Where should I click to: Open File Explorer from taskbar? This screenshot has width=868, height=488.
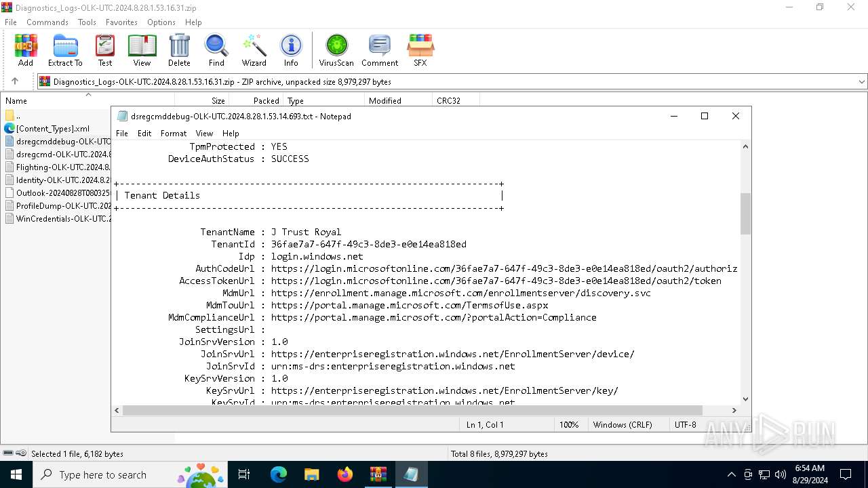pyautogui.click(x=312, y=474)
